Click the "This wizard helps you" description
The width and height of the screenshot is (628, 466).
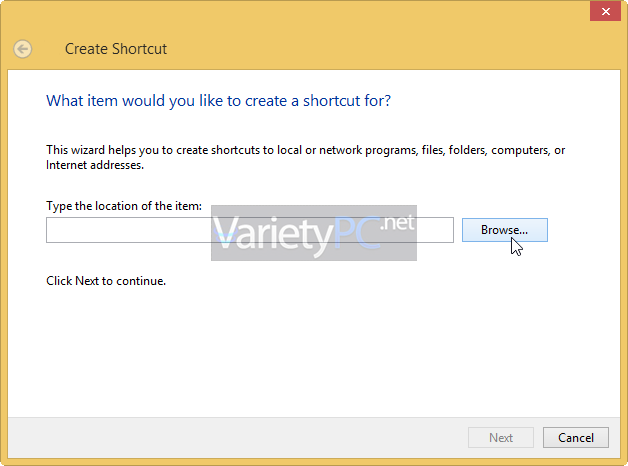(x=305, y=157)
